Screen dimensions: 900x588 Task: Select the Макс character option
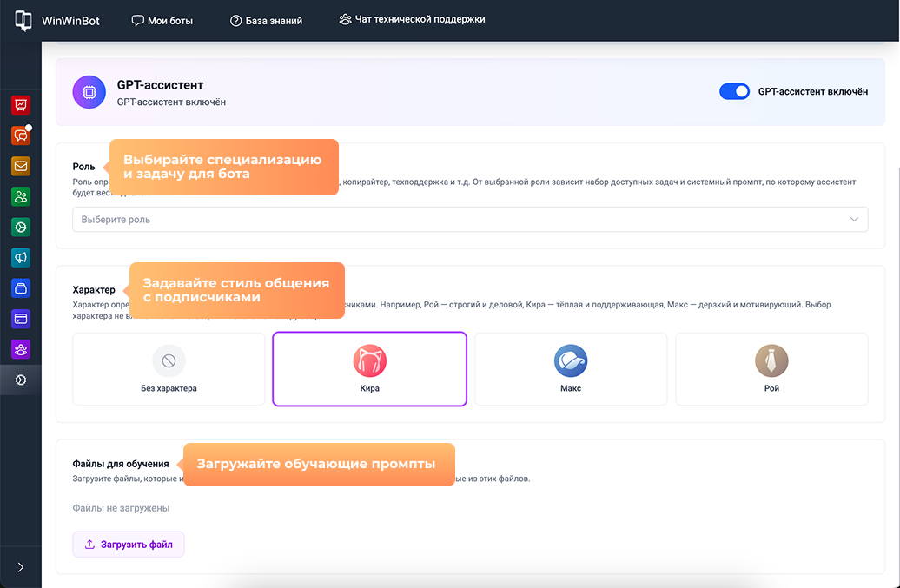pos(571,369)
